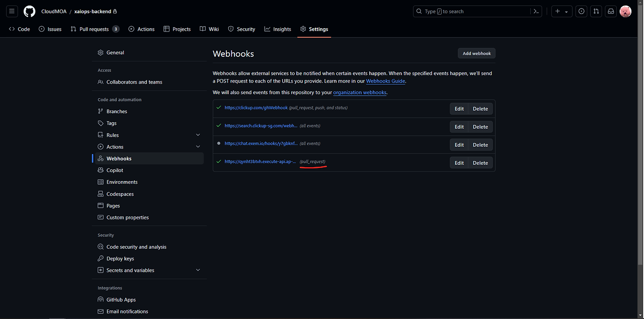Open the execute-api webhook link
This screenshot has width=644, height=319.
point(260,162)
